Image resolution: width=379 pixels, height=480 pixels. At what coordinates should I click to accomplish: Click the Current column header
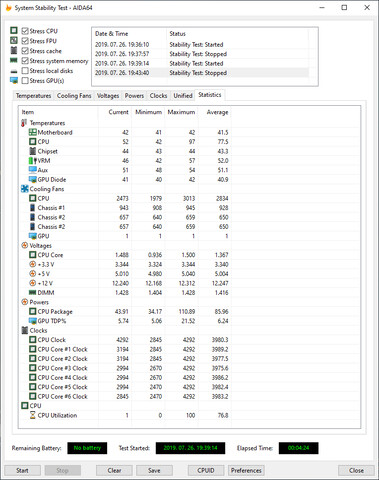(x=115, y=112)
